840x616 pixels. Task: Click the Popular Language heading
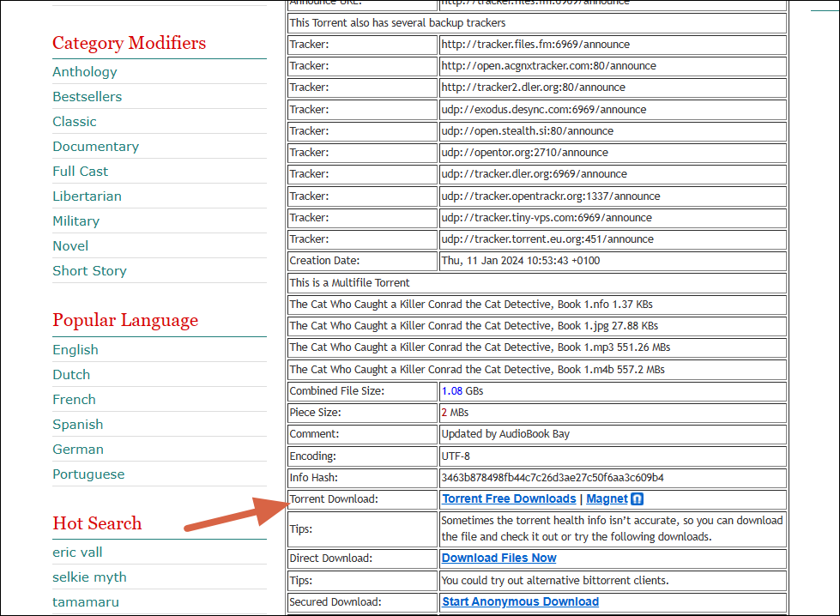(125, 320)
